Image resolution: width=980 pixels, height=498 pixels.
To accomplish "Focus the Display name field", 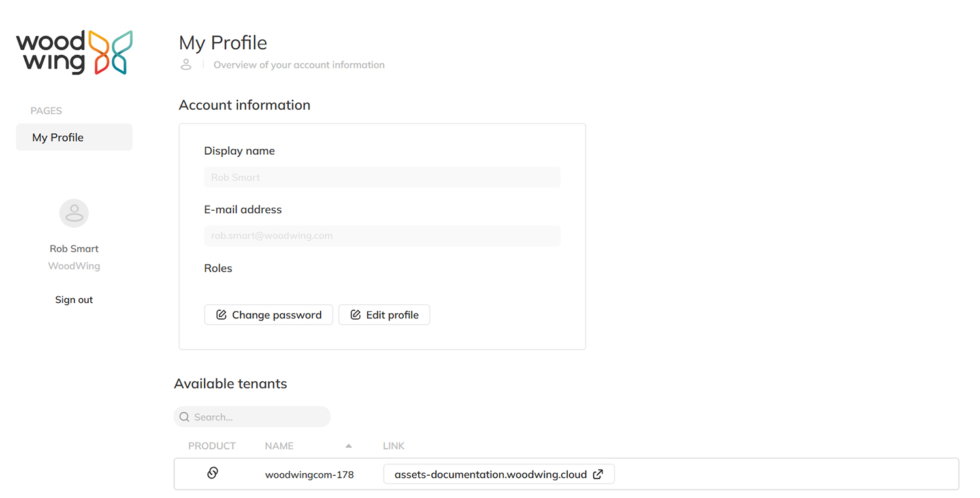I will click(382, 178).
